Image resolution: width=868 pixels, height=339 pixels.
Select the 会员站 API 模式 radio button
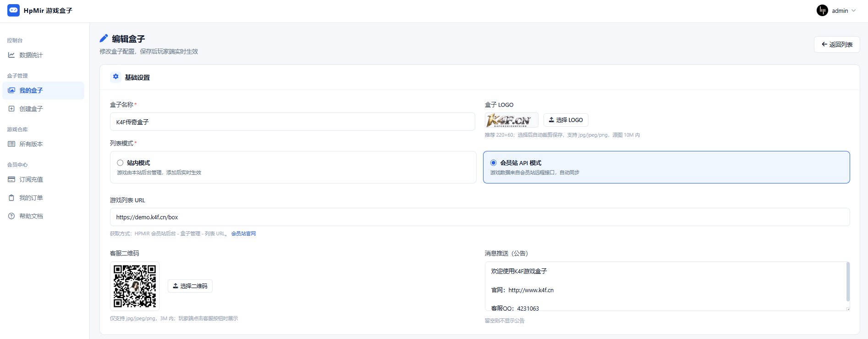click(494, 163)
